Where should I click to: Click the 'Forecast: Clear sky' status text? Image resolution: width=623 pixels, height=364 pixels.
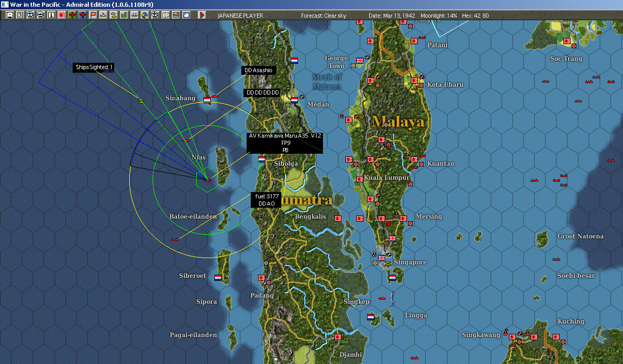323,16
